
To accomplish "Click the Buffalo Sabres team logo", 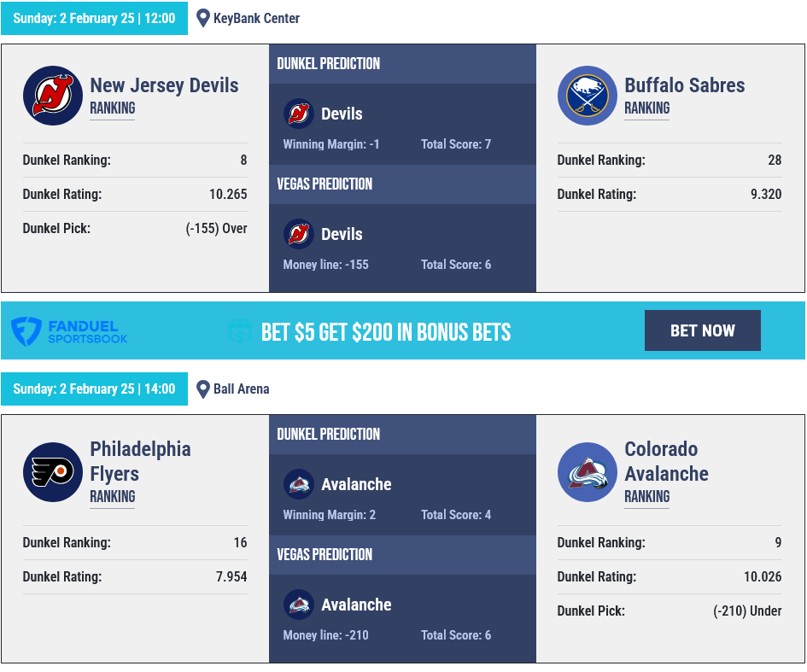I will [588, 96].
